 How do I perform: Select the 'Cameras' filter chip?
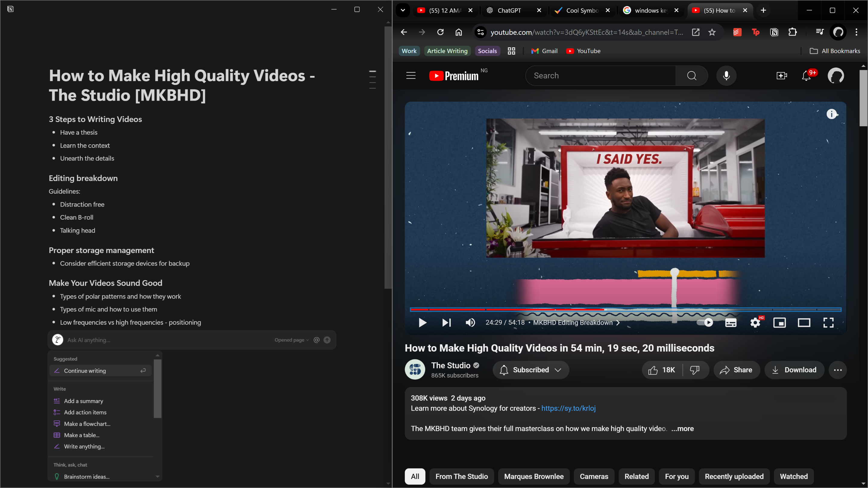tap(594, 477)
